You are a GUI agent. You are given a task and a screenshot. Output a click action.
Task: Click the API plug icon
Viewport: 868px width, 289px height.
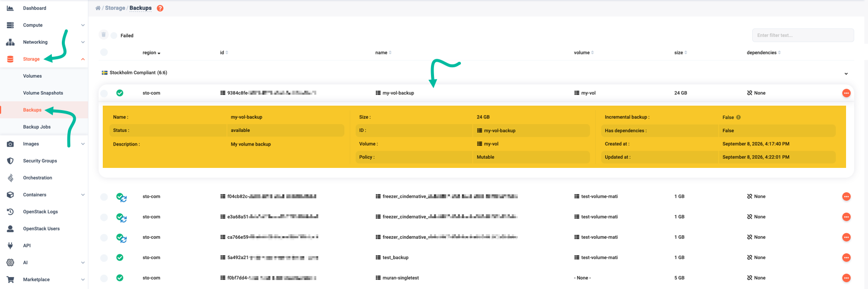pyautogui.click(x=10, y=245)
